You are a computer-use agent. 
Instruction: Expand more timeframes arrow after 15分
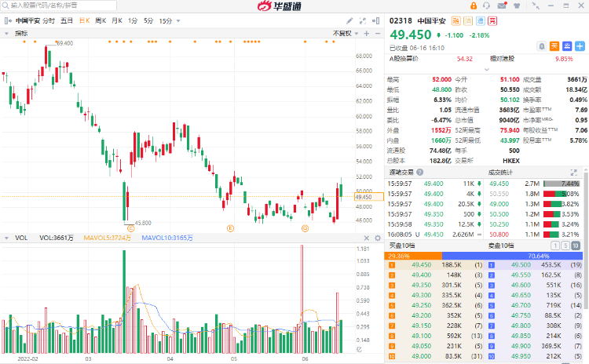[178, 21]
